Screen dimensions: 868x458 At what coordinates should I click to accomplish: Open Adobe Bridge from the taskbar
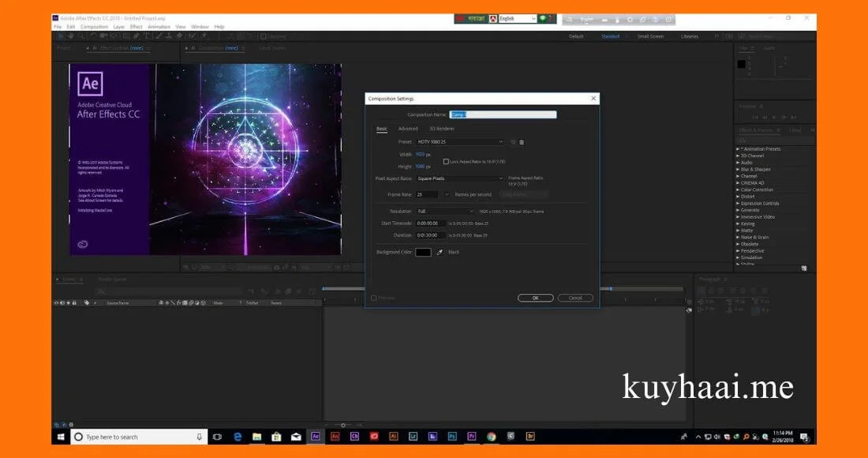tap(530, 437)
